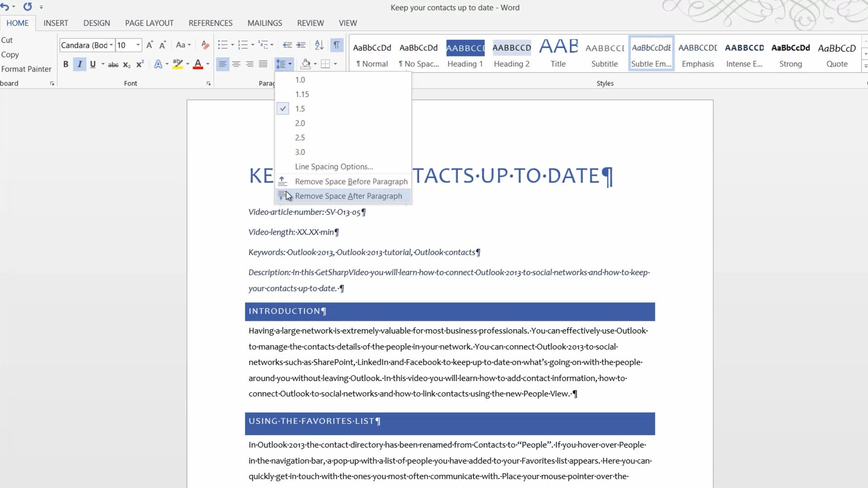Open the font name dropdown
This screenshot has width=868, height=488.
click(x=111, y=45)
